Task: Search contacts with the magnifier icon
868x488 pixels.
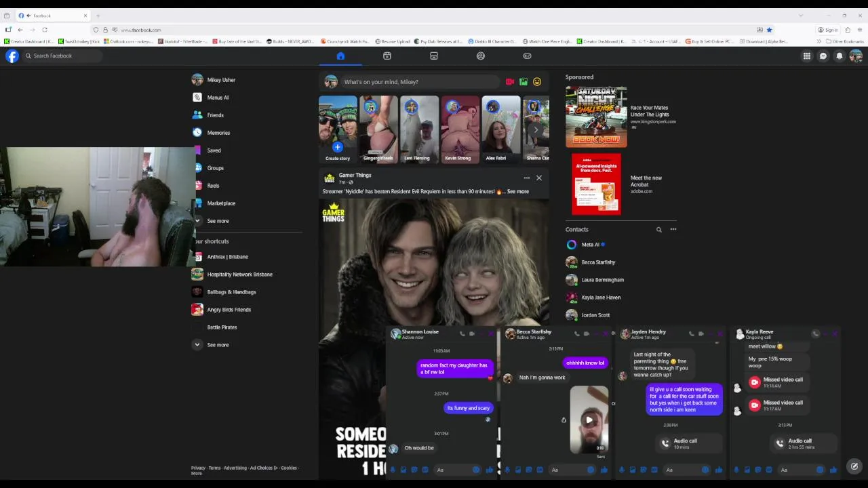Action: [x=658, y=230]
